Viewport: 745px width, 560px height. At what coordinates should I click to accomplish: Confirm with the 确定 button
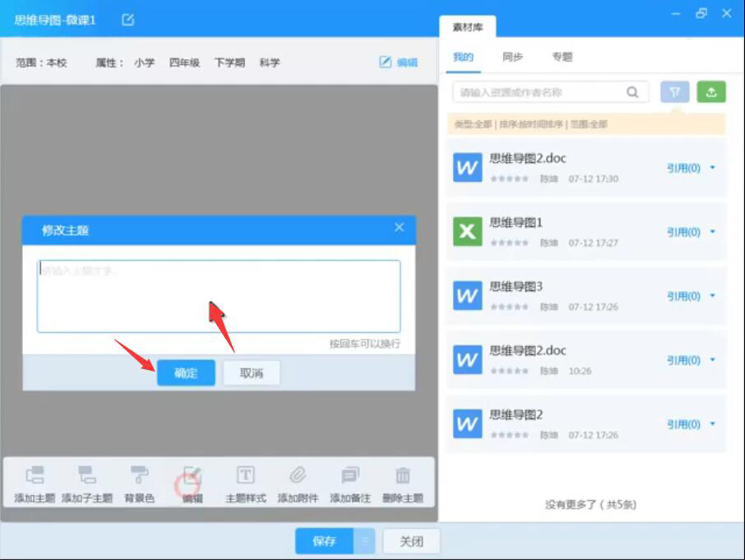pos(186,373)
